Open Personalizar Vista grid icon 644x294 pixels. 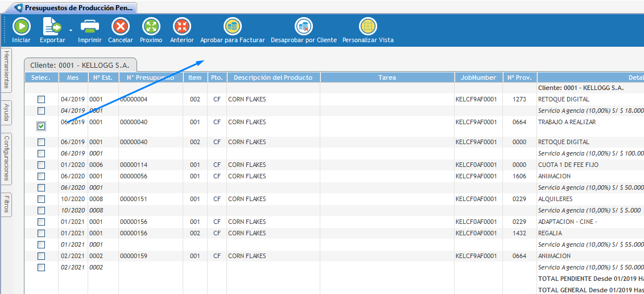[x=368, y=27]
